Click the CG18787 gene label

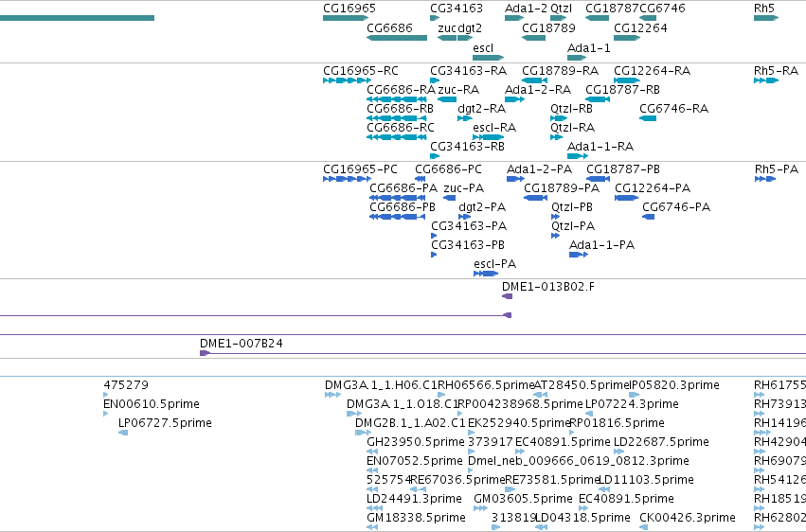(612, 9)
